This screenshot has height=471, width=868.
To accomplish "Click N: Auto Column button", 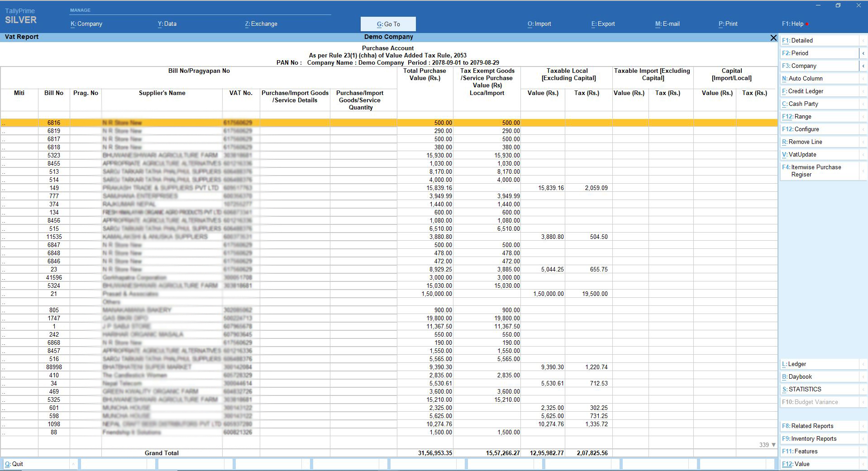I will (819, 78).
